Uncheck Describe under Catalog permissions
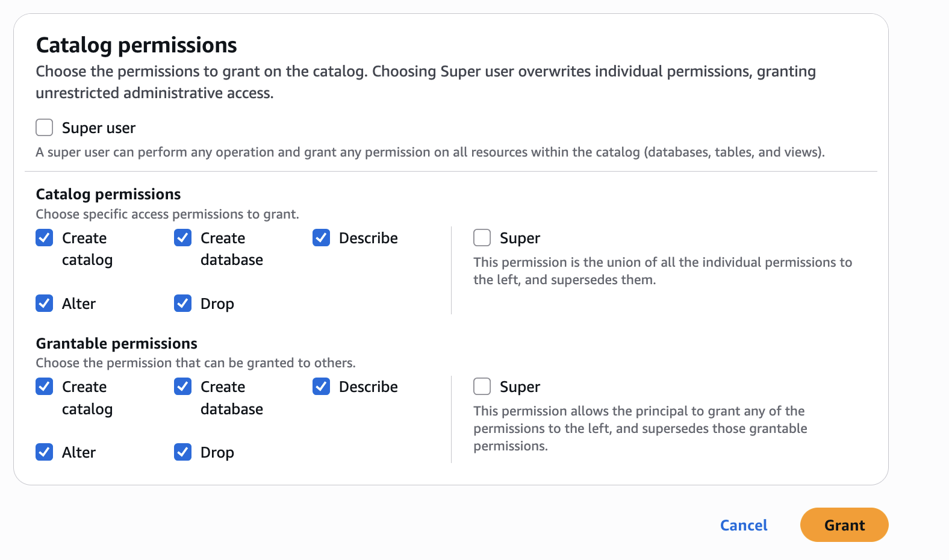Viewport: 949px width, 560px height. tap(322, 238)
